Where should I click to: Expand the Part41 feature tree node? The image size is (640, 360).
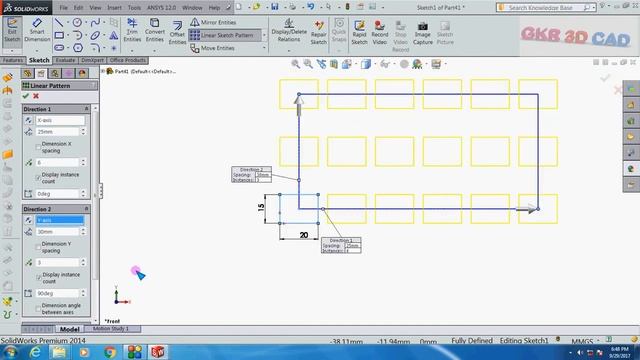(x=103, y=71)
